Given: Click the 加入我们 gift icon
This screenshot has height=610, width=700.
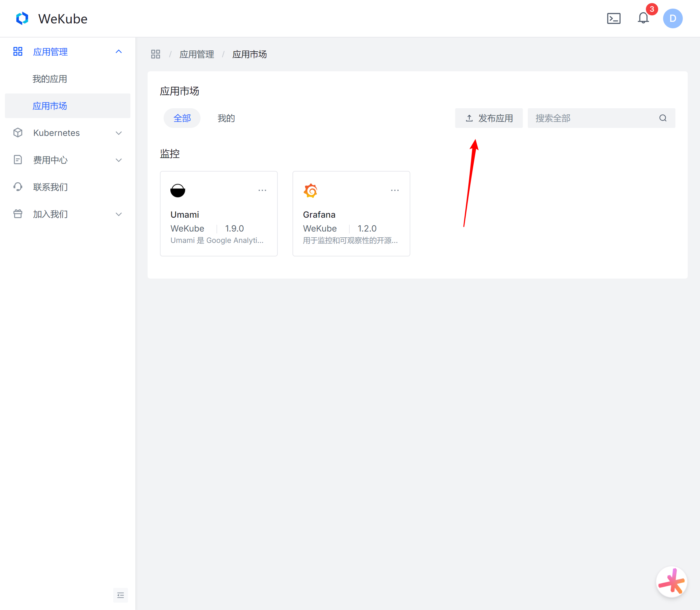Looking at the screenshot, I should [18, 214].
